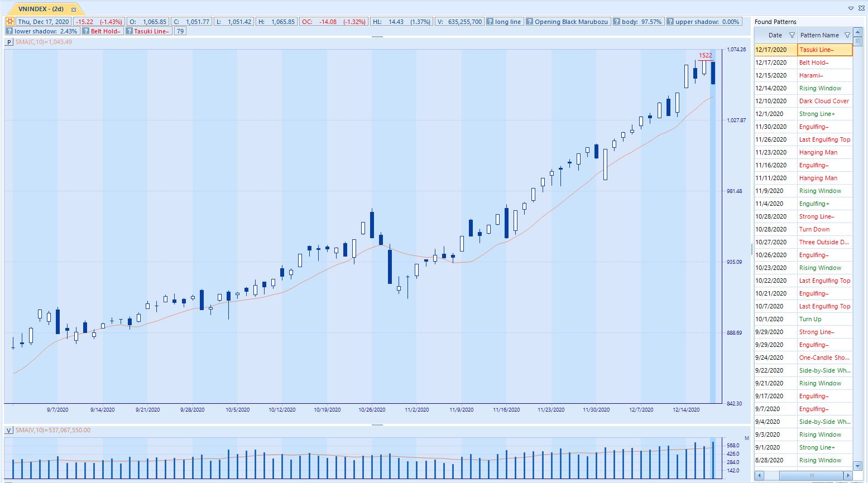Open the Date column filter
Image resolution: width=868 pixels, height=483 pixels.
pyautogui.click(x=792, y=35)
